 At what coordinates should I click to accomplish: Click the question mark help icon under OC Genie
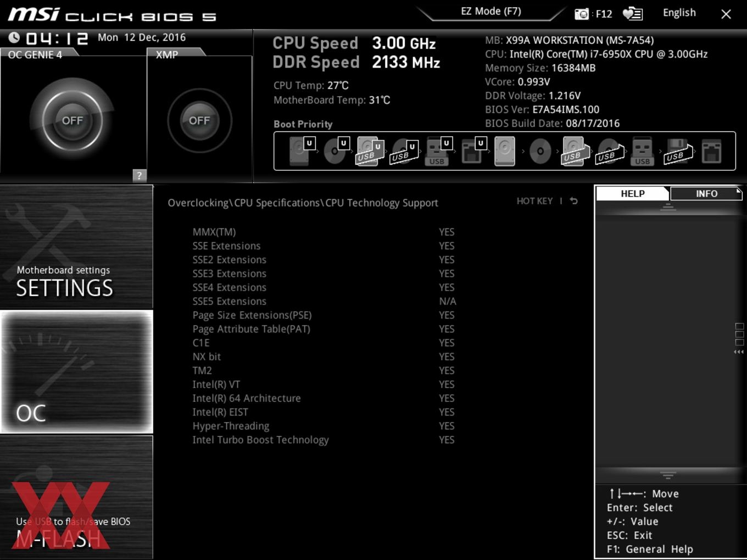coord(140,175)
